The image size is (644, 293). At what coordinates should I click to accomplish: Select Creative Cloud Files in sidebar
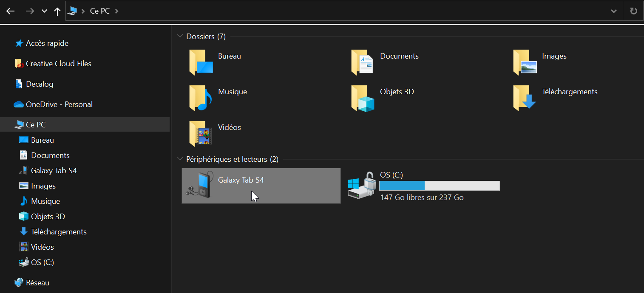tap(58, 64)
